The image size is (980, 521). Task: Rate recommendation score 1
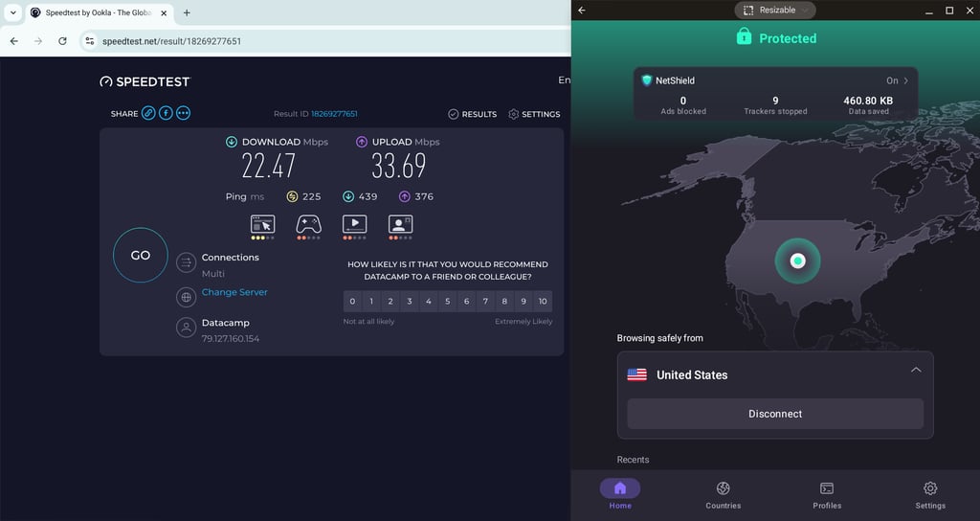pyautogui.click(x=371, y=302)
